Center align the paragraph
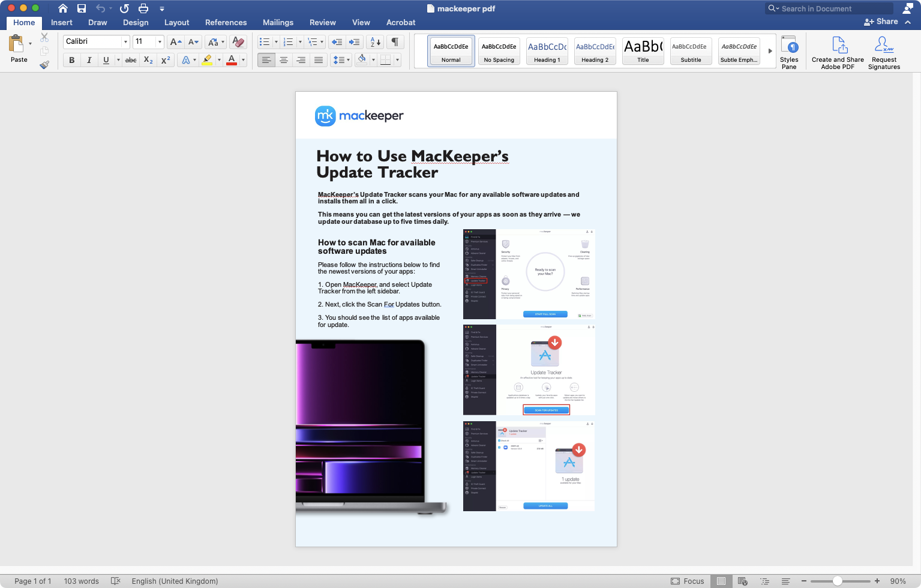The image size is (921, 588). [284, 60]
